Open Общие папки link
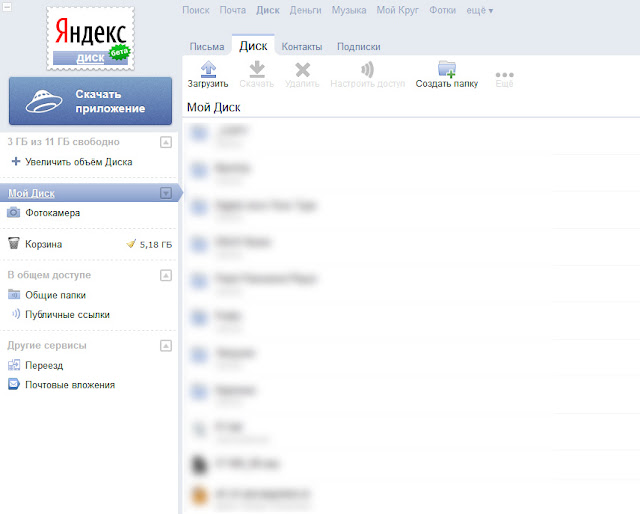 pos(56,295)
